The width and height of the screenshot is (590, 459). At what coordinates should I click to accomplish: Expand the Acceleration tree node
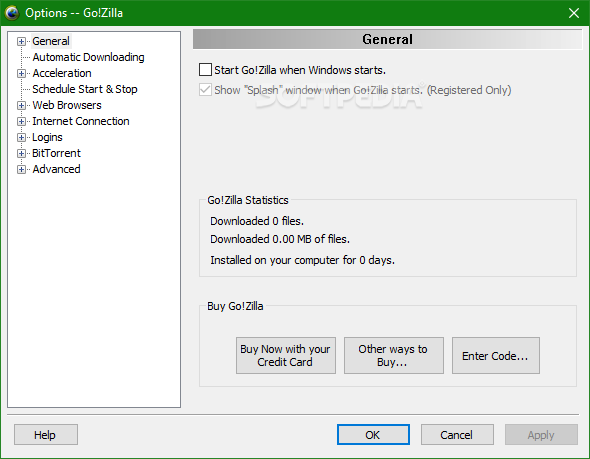tap(21, 73)
